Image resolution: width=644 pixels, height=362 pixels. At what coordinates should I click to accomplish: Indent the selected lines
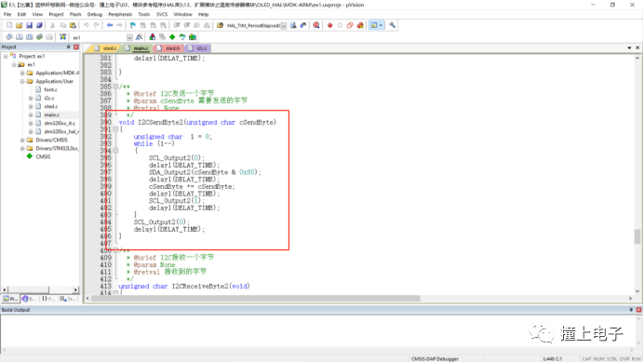point(177,25)
